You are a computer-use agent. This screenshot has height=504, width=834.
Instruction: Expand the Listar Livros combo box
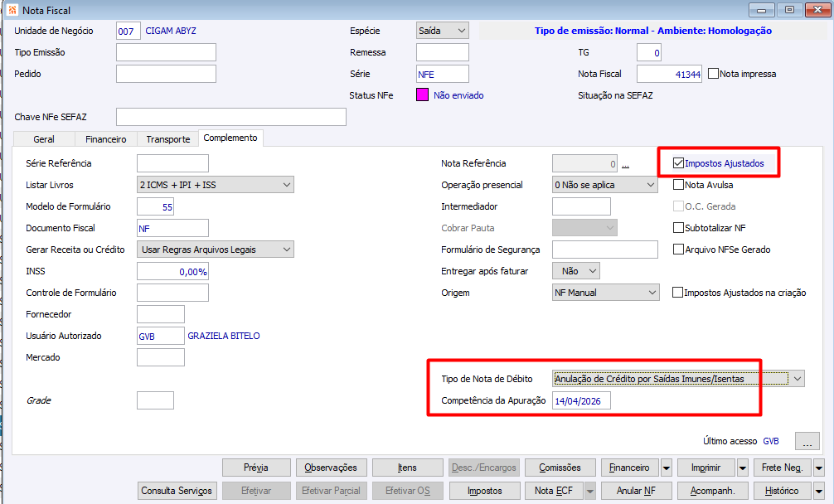coord(216,185)
